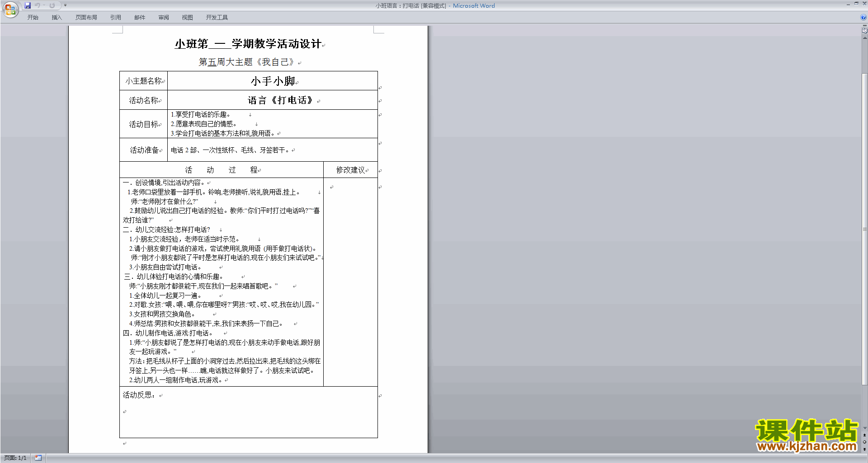Click the Undo arrow icon

click(x=37, y=5)
